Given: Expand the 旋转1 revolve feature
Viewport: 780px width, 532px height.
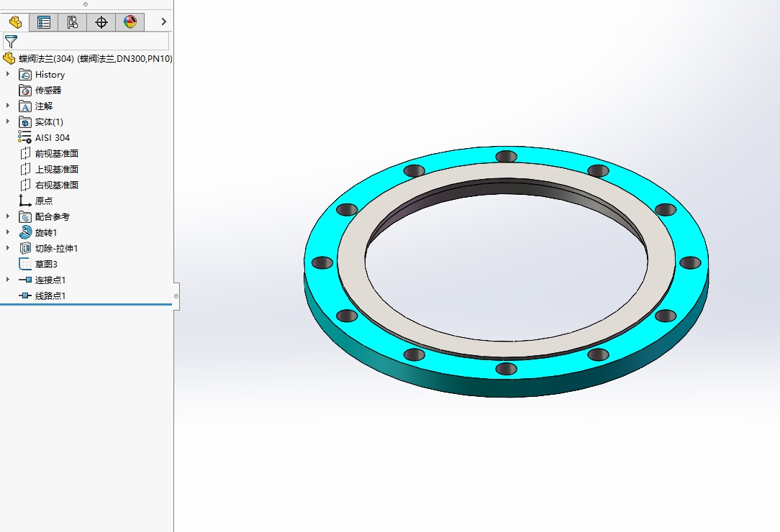Looking at the screenshot, I should click(7, 232).
